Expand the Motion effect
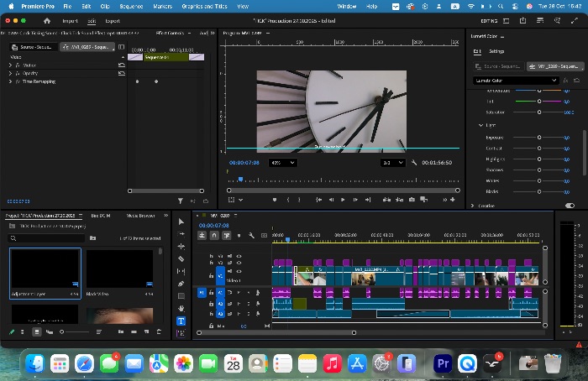 coord(10,65)
